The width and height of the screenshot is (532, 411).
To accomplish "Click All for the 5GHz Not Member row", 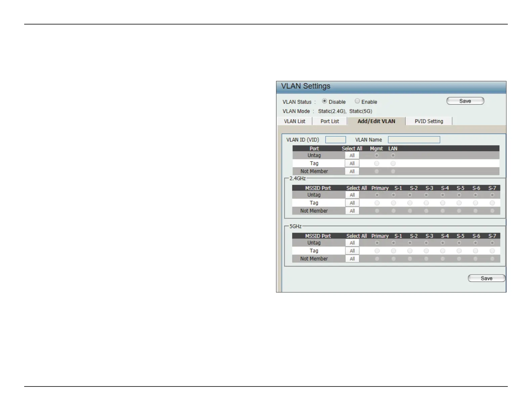I will coord(352,259).
